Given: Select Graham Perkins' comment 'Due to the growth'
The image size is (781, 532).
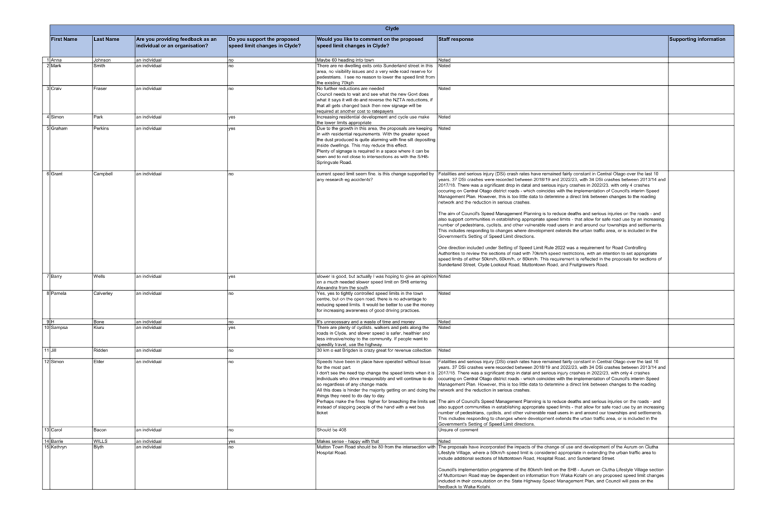Looking at the screenshot, I should (x=376, y=145).
